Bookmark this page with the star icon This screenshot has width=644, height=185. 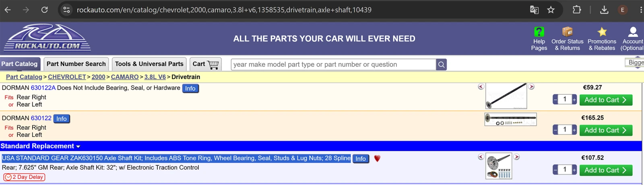point(551,10)
